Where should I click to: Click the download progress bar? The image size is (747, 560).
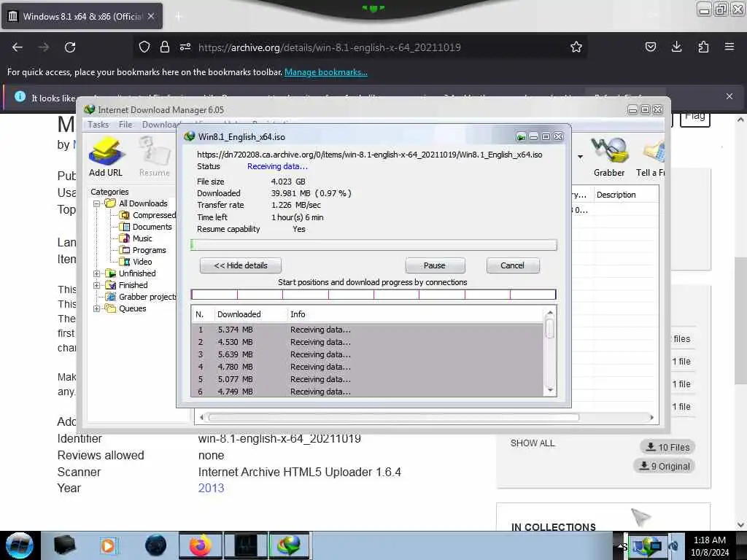(373, 245)
